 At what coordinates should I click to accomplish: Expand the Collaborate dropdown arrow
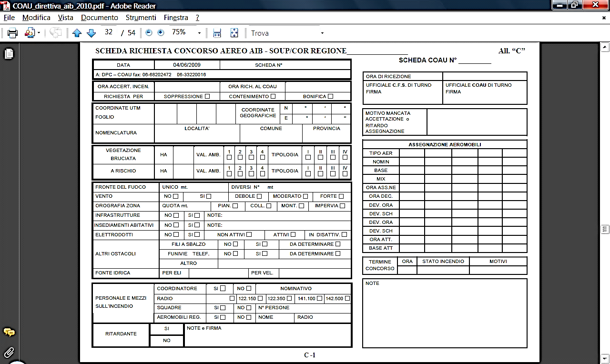tap(39, 33)
